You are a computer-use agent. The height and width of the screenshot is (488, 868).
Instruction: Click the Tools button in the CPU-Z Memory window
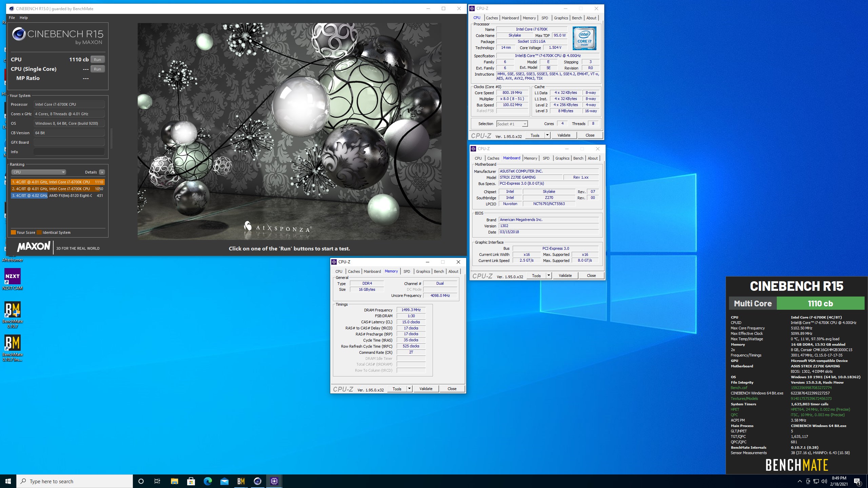point(397,389)
